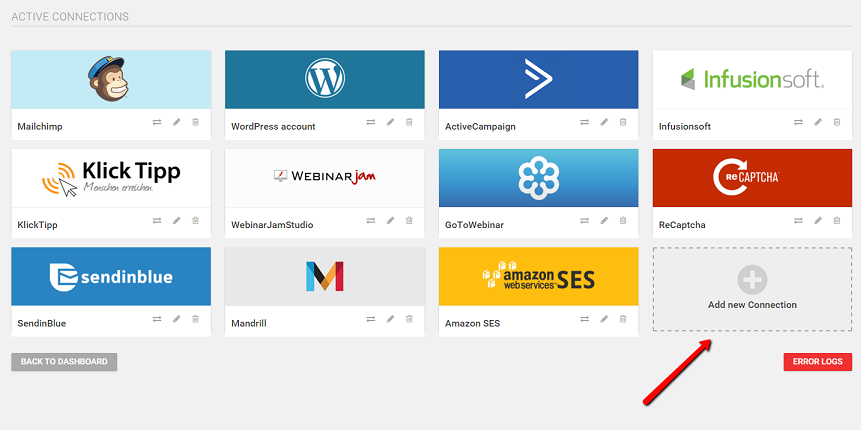Delete the GoToWebinar connection

point(623,220)
